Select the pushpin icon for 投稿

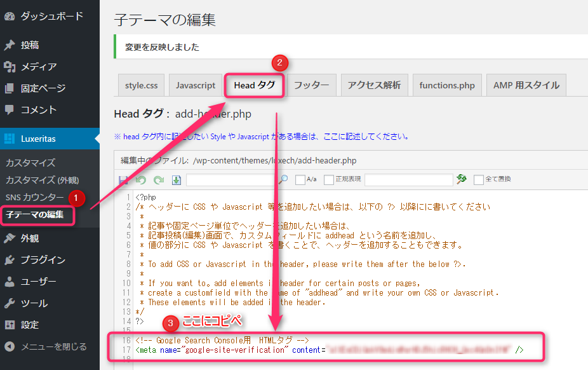point(9,45)
